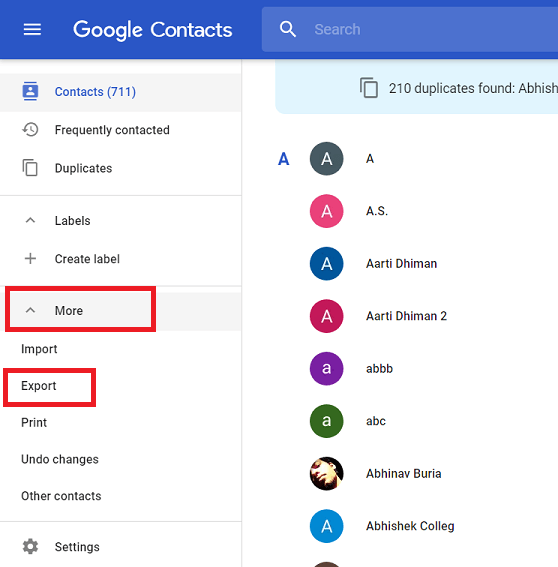
Task: Open Frequently contacted
Action: pyautogui.click(x=112, y=130)
